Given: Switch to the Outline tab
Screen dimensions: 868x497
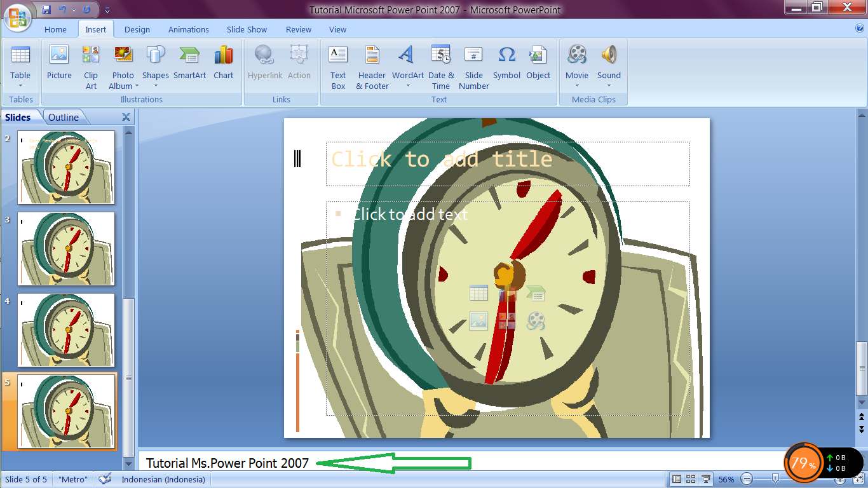Looking at the screenshot, I should click(64, 117).
